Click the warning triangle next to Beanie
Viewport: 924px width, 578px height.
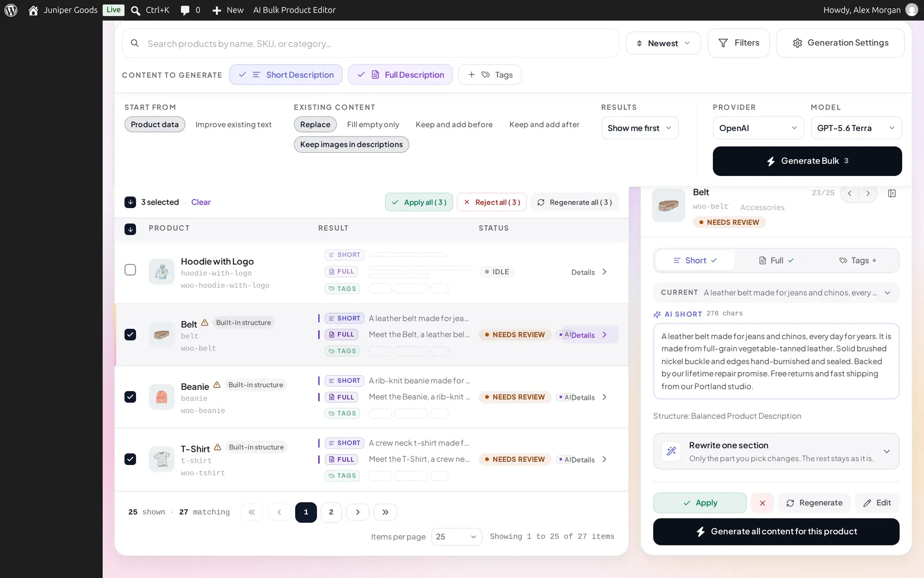[217, 385]
